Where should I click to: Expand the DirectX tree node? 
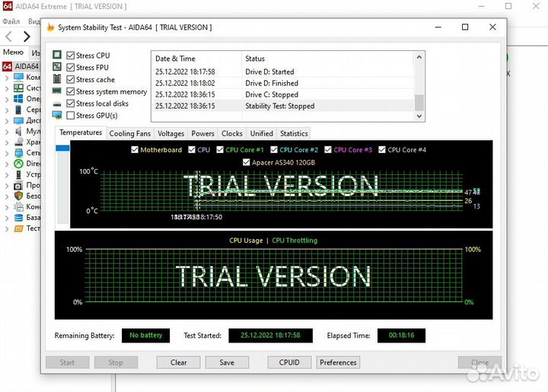point(7,163)
